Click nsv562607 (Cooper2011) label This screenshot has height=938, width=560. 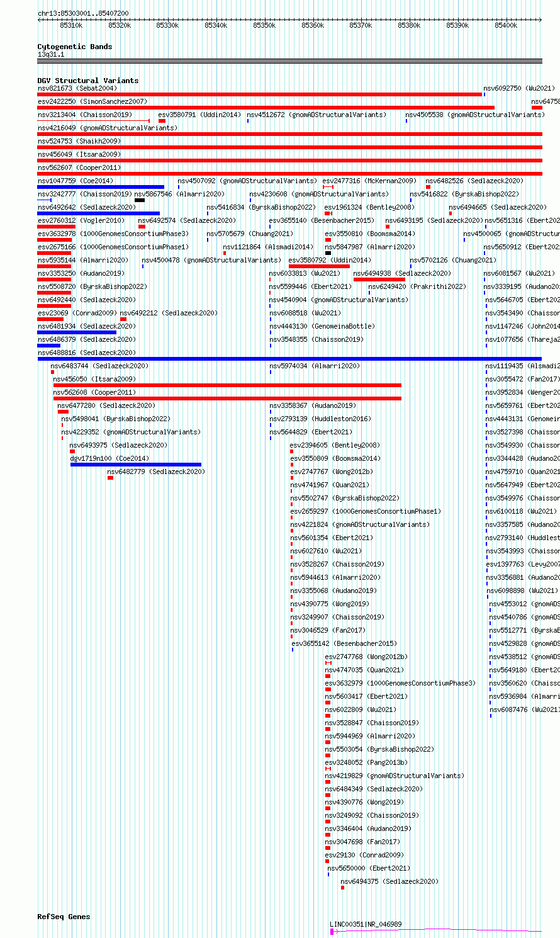[79, 167]
